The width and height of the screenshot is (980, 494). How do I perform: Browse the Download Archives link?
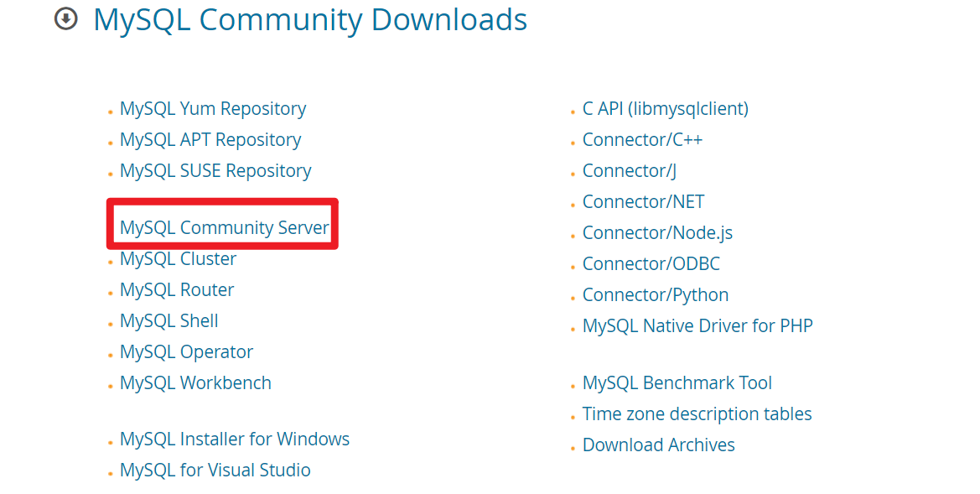coord(659,445)
